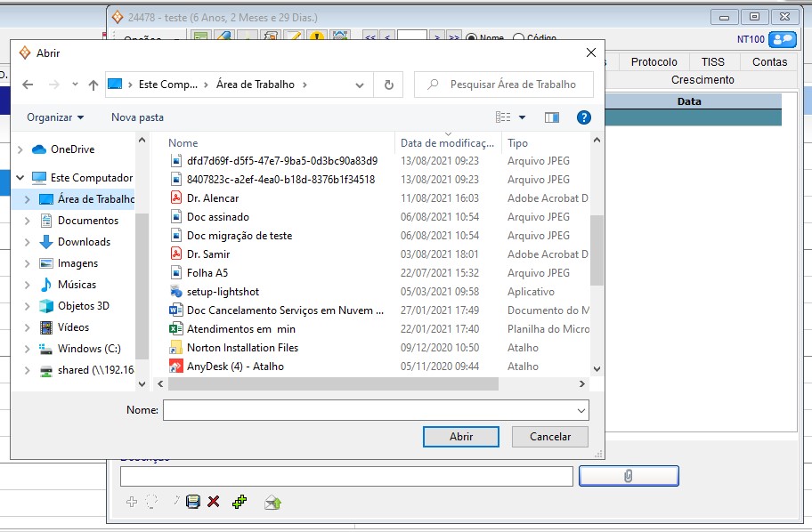
Task: Click the Abrir button
Action: coord(461,437)
